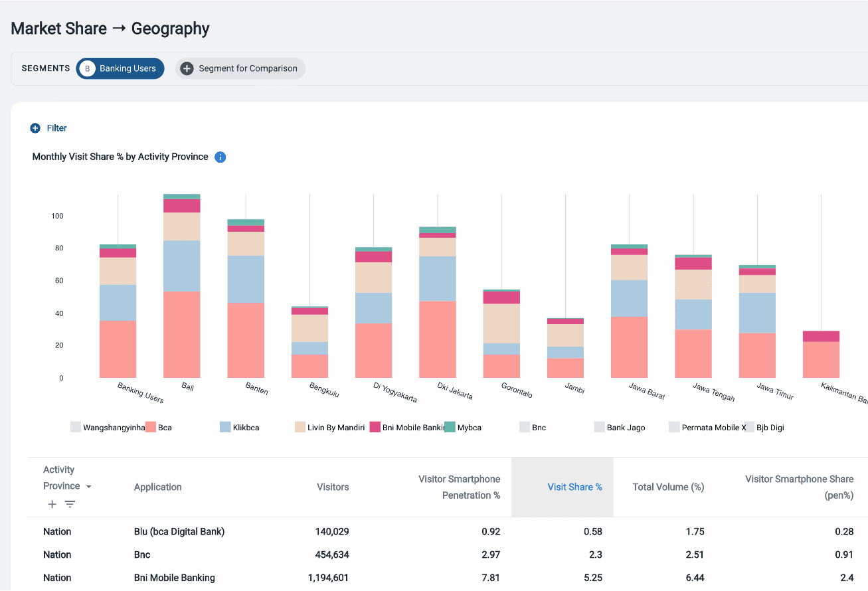The width and height of the screenshot is (868, 591).
Task: Select the Bni Mobile Banking table cell
Action: point(175,578)
